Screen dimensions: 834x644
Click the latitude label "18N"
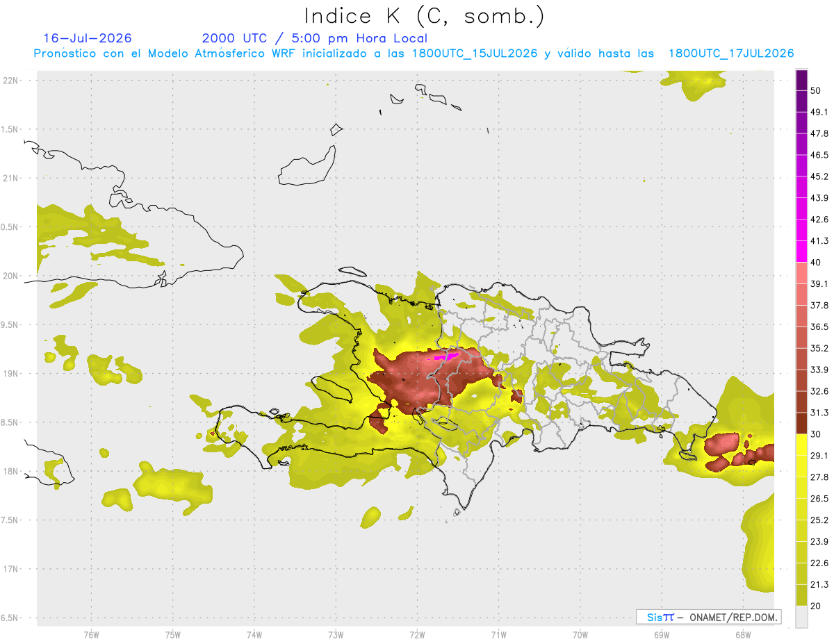pos(11,471)
